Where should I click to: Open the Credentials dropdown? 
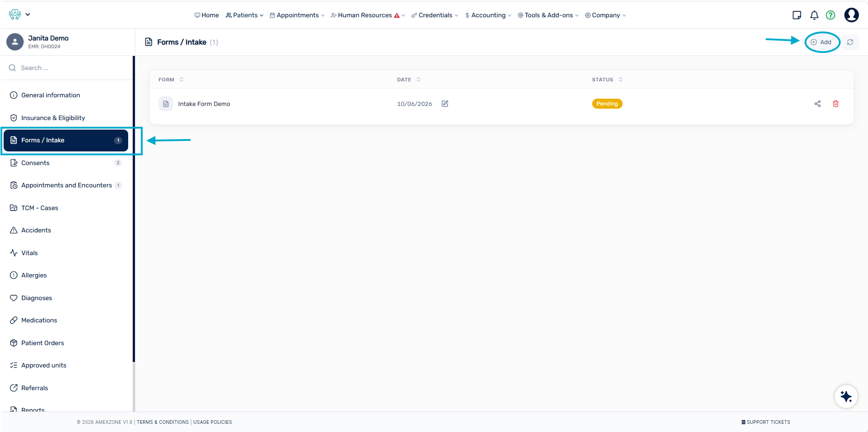435,15
